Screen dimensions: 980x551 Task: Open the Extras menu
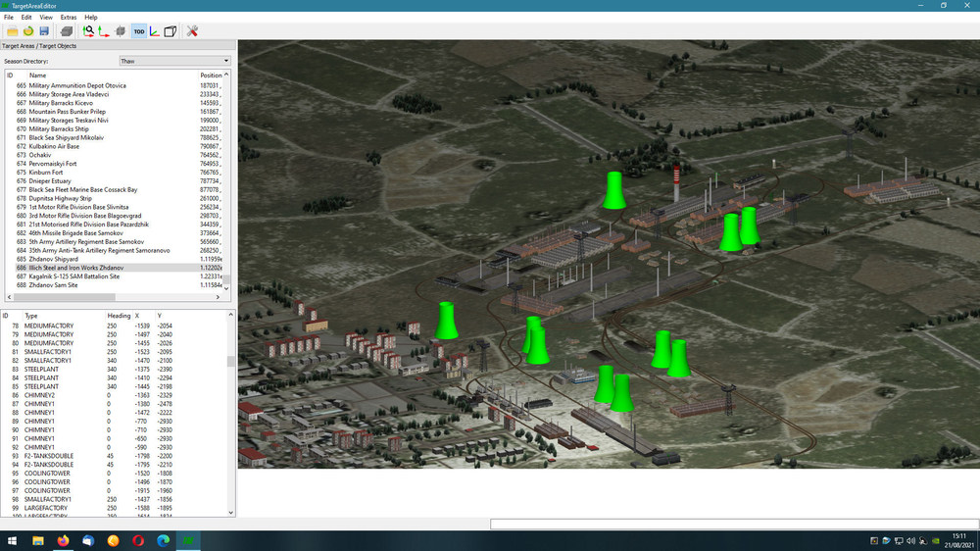coord(69,18)
